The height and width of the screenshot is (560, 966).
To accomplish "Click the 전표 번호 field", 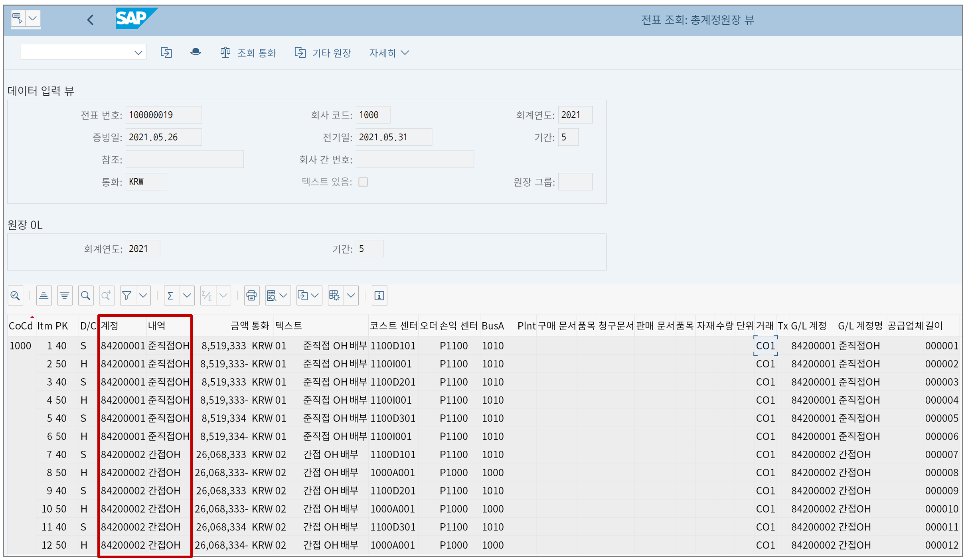I will 164,115.
